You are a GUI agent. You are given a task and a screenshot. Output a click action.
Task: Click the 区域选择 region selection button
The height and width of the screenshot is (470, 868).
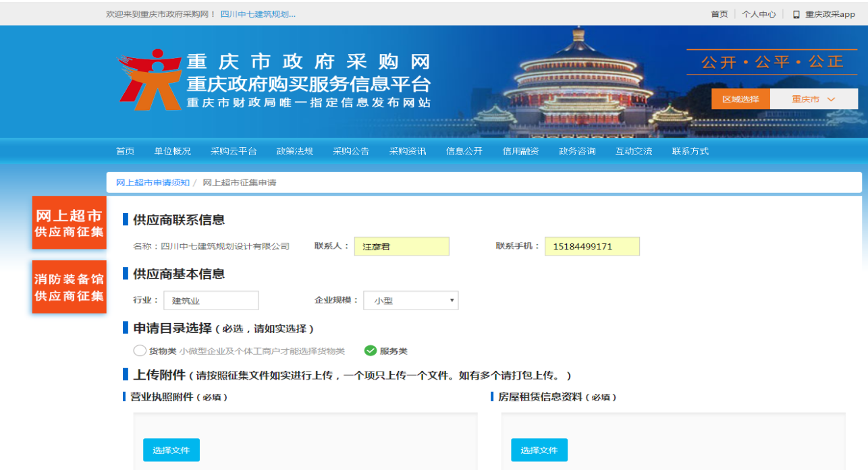740,98
